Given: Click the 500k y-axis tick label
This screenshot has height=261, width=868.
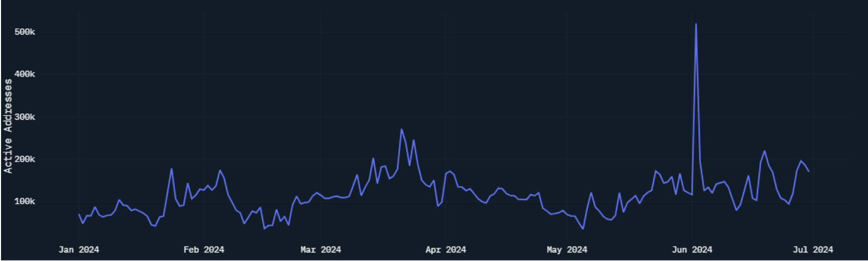Looking at the screenshot, I should click(x=25, y=32).
